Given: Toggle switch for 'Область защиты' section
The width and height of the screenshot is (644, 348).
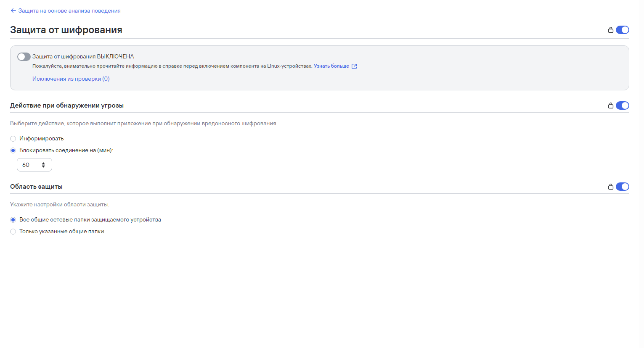Looking at the screenshot, I should [x=623, y=187].
